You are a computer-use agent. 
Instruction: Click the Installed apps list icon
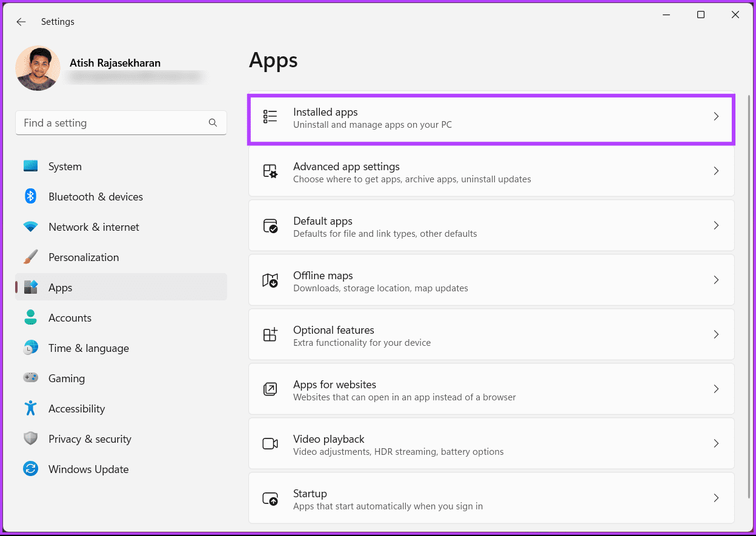pyautogui.click(x=270, y=117)
